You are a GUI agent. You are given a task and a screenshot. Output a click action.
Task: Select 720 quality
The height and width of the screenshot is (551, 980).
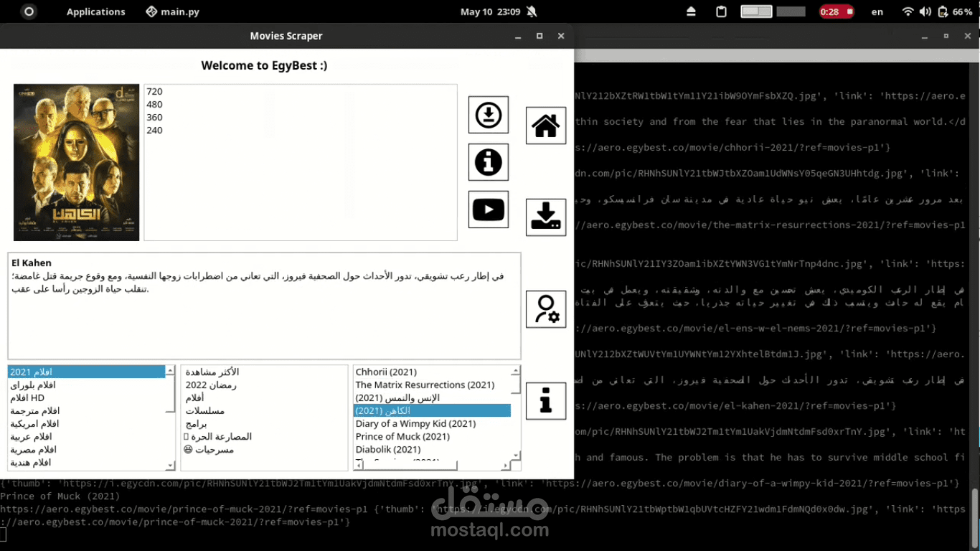(x=301, y=91)
